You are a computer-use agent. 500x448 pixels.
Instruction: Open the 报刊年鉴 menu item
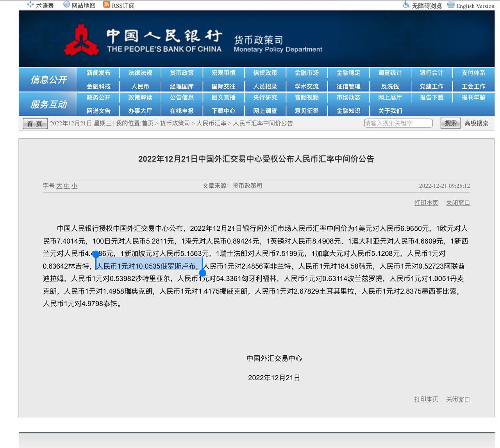click(x=473, y=97)
